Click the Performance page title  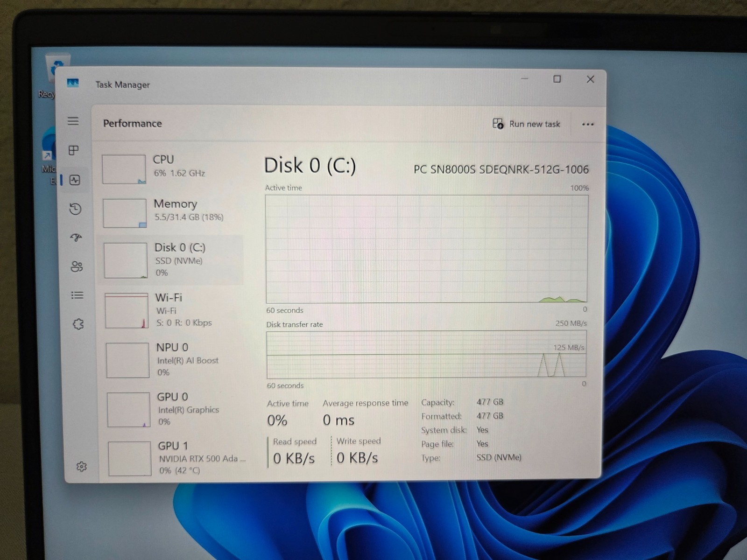[x=133, y=123]
